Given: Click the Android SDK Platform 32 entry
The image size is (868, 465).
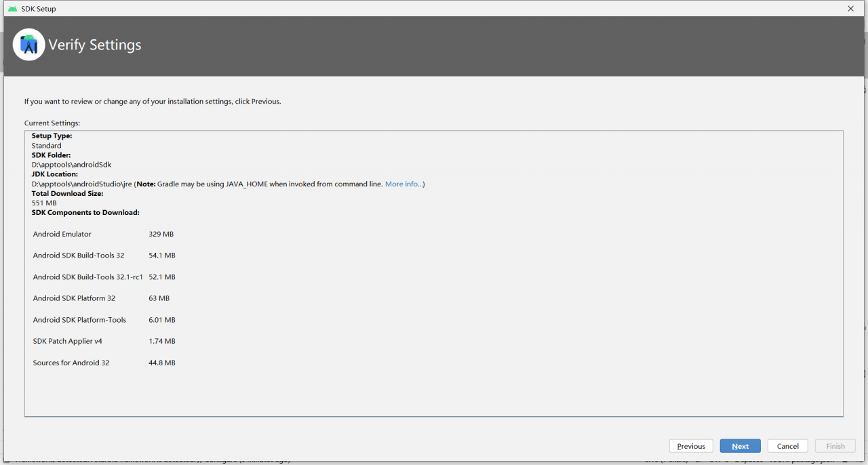Looking at the screenshot, I should [x=74, y=298].
